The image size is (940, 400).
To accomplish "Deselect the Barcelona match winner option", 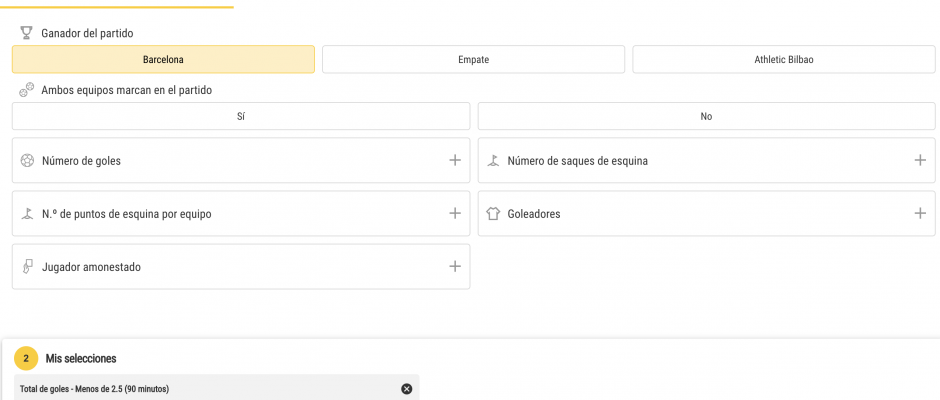I will (x=163, y=59).
